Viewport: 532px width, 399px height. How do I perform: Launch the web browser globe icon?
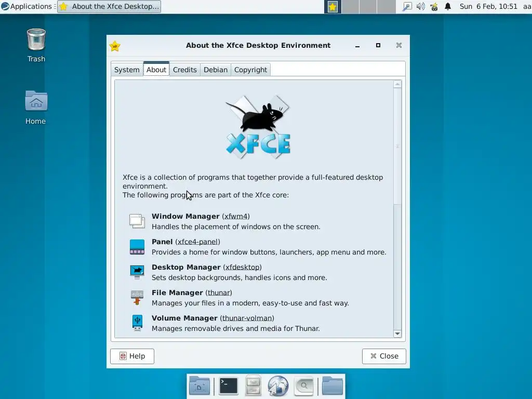click(x=278, y=386)
